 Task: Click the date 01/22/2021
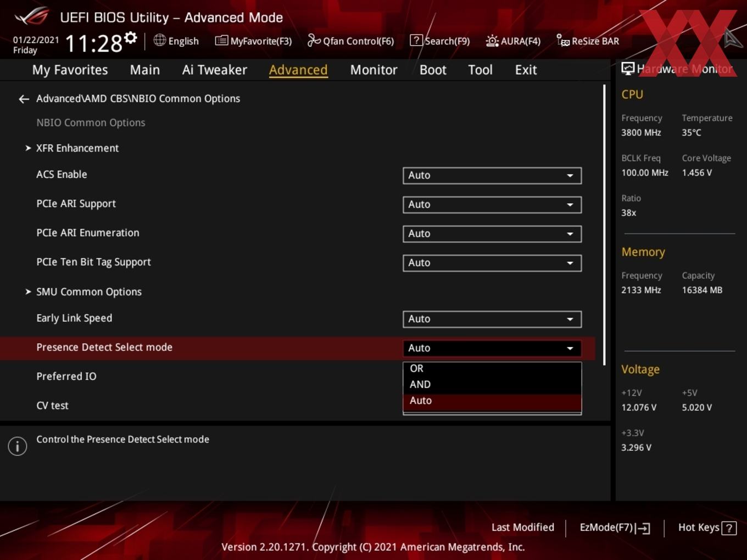(x=36, y=40)
